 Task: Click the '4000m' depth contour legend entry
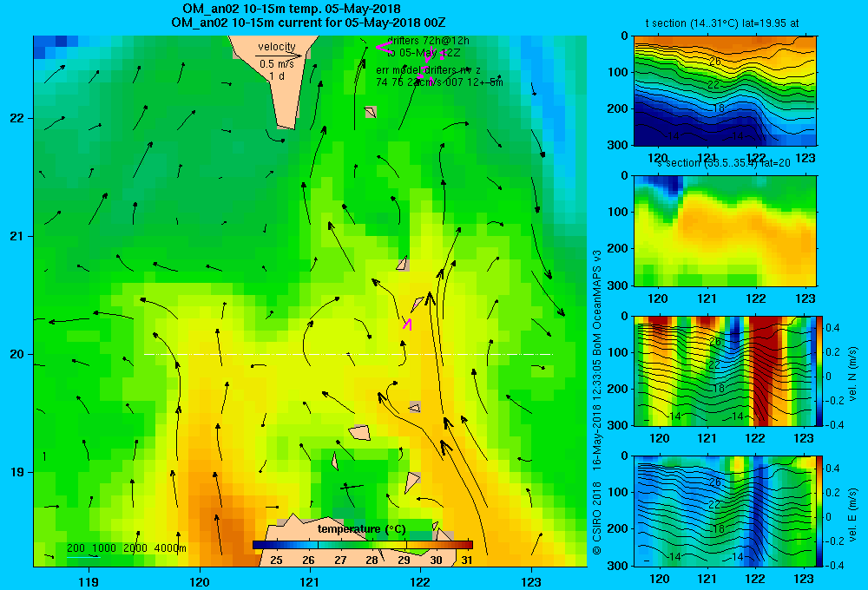pyautogui.click(x=170, y=548)
